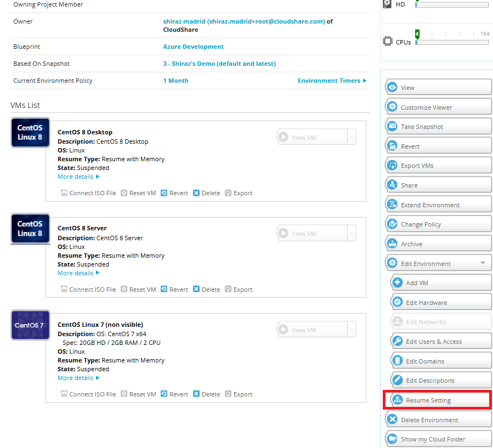This screenshot has height=448, width=493.
Task: Expand More details for CentOS 8 Server
Action: coord(78,273)
